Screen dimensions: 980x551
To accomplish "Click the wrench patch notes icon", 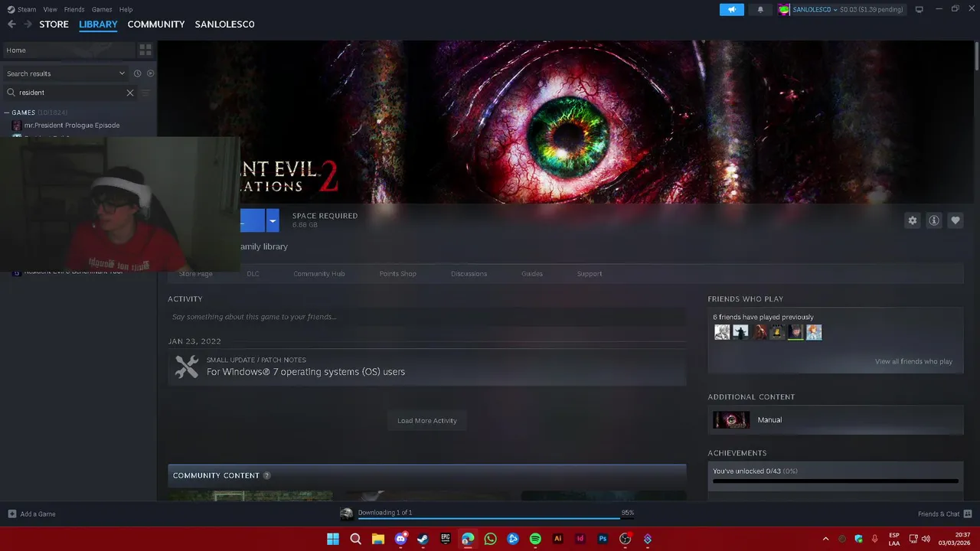I will pyautogui.click(x=187, y=367).
